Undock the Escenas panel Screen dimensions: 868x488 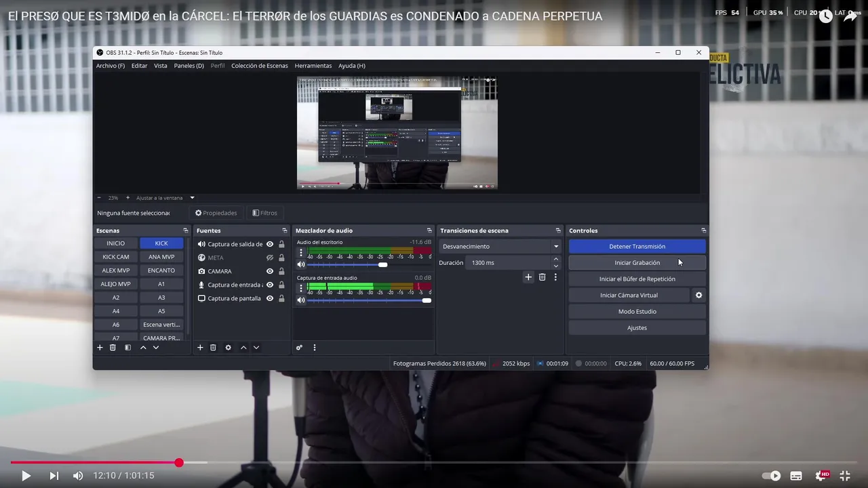point(186,230)
